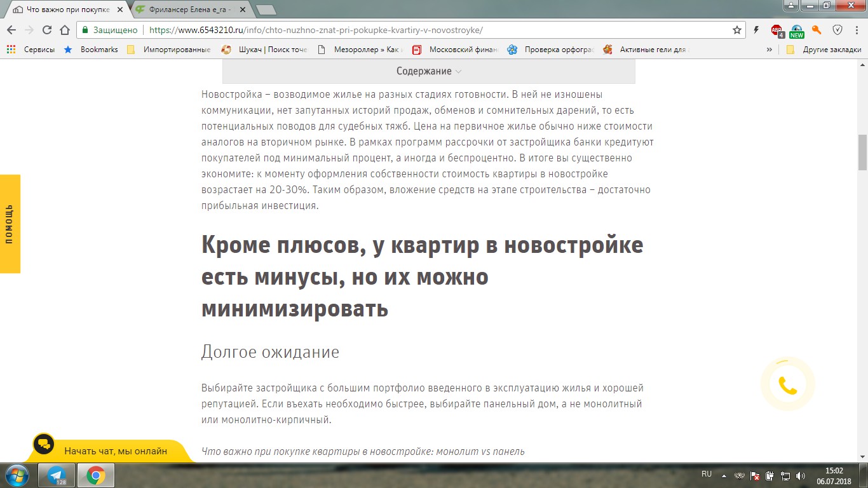This screenshot has width=868, height=488.
Task: Open a new browser tab
Action: pyautogui.click(x=266, y=10)
